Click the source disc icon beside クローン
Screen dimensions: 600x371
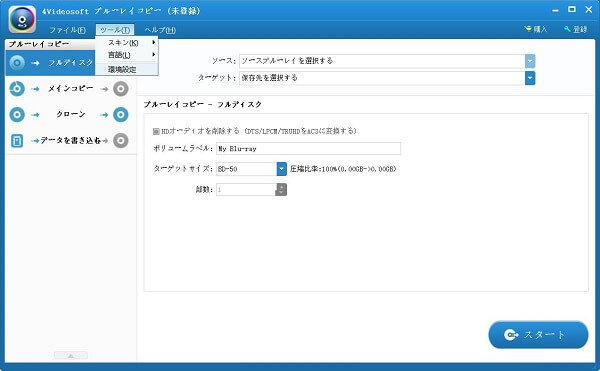point(17,114)
